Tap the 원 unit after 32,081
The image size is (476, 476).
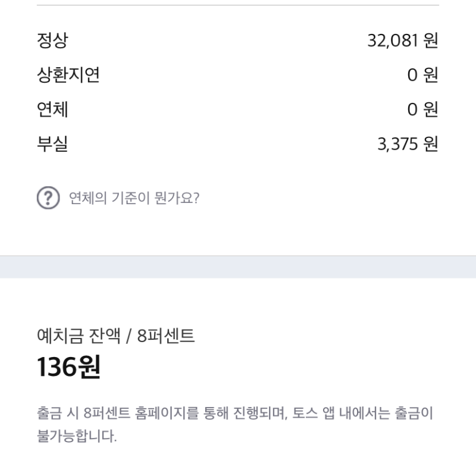pyautogui.click(x=431, y=40)
